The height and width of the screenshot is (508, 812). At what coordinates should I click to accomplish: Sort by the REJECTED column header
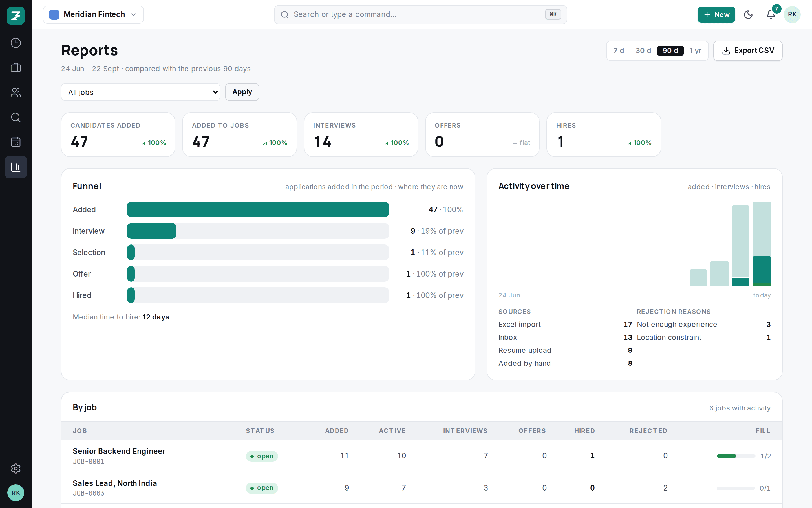coord(648,431)
